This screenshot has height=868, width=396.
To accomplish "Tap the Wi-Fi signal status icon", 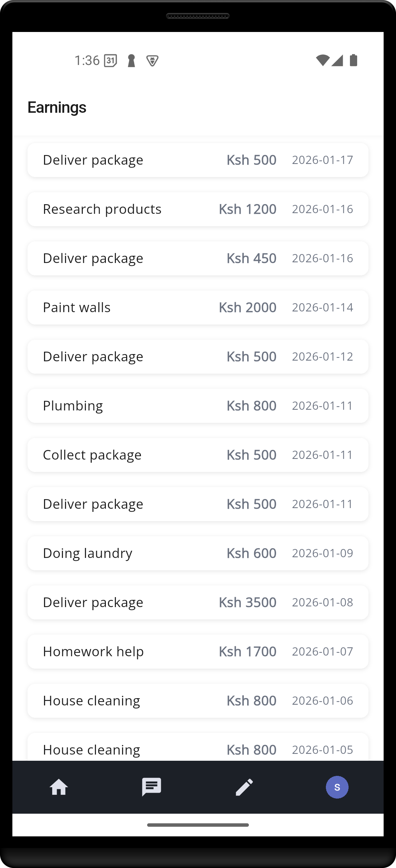I will pyautogui.click(x=322, y=61).
